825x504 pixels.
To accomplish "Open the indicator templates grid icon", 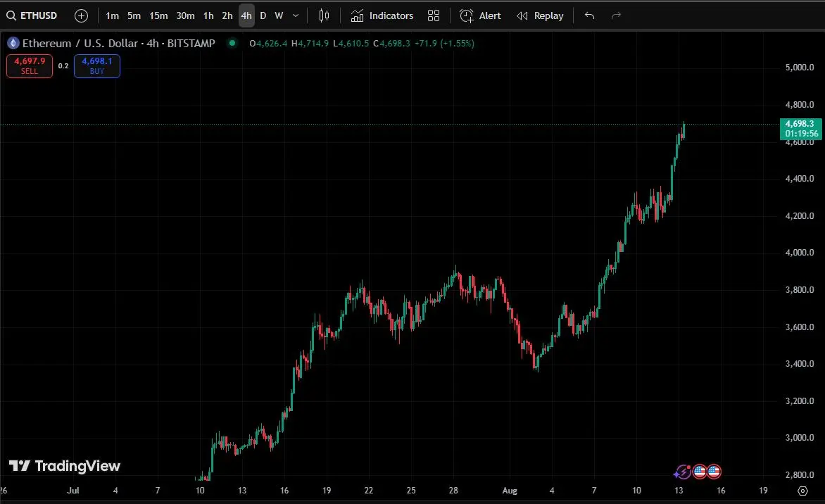I will (x=434, y=15).
